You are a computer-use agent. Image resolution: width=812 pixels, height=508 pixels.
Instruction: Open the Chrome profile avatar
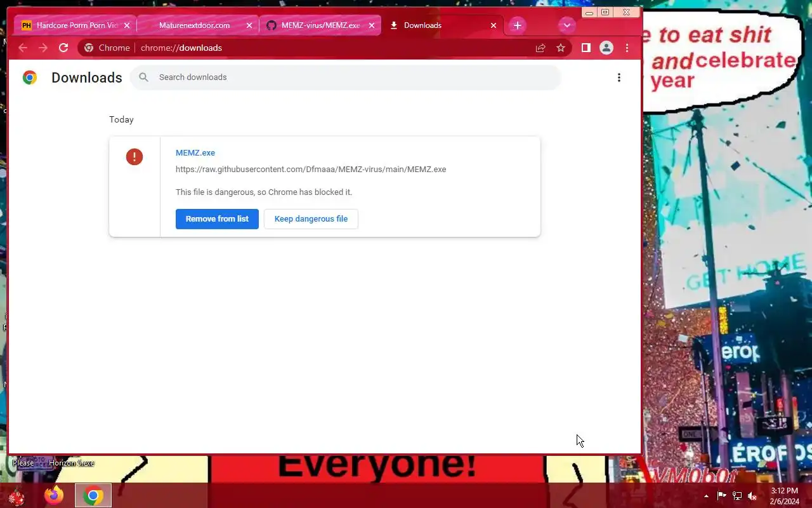pos(606,48)
